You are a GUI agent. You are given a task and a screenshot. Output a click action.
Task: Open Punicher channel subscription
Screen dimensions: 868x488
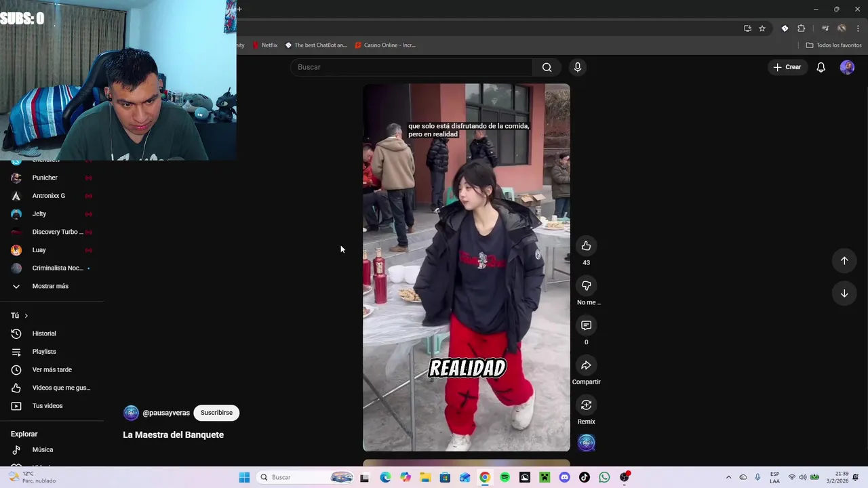(x=52, y=178)
